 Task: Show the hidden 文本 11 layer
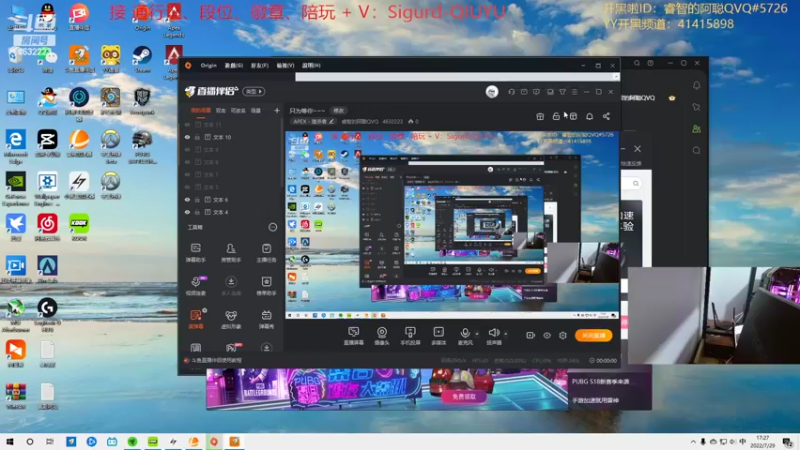tap(187, 124)
